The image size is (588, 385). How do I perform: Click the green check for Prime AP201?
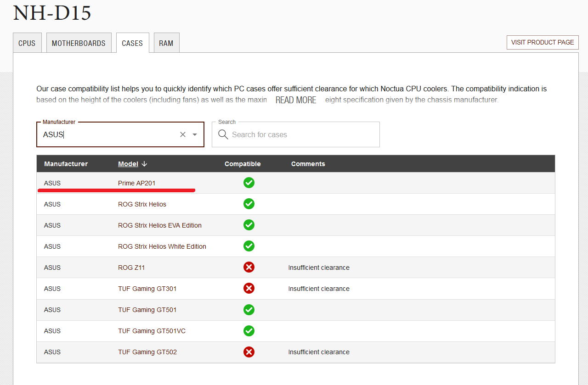coord(249,183)
